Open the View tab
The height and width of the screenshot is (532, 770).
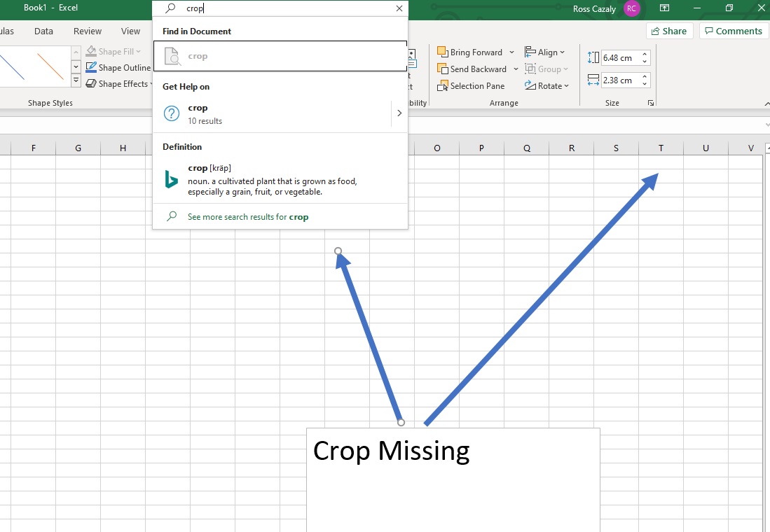(130, 31)
